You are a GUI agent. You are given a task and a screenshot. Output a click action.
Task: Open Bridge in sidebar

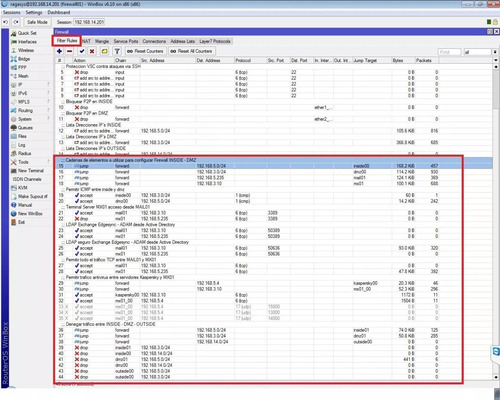click(x=24, y=59)
